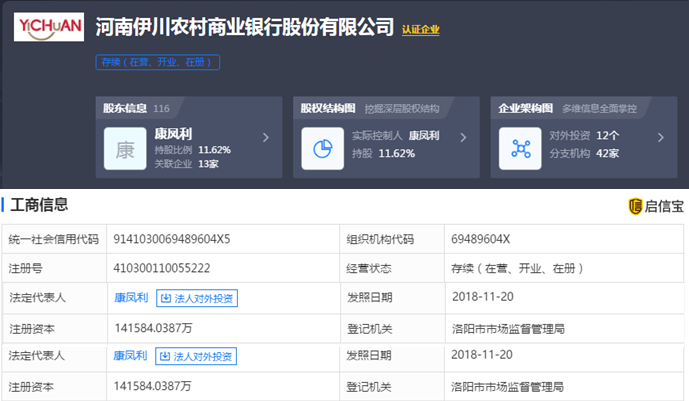Click 康凤利 in the upper 法定代表人 row
This screenshot has height=401, width=689.
(x=130, y=297)
